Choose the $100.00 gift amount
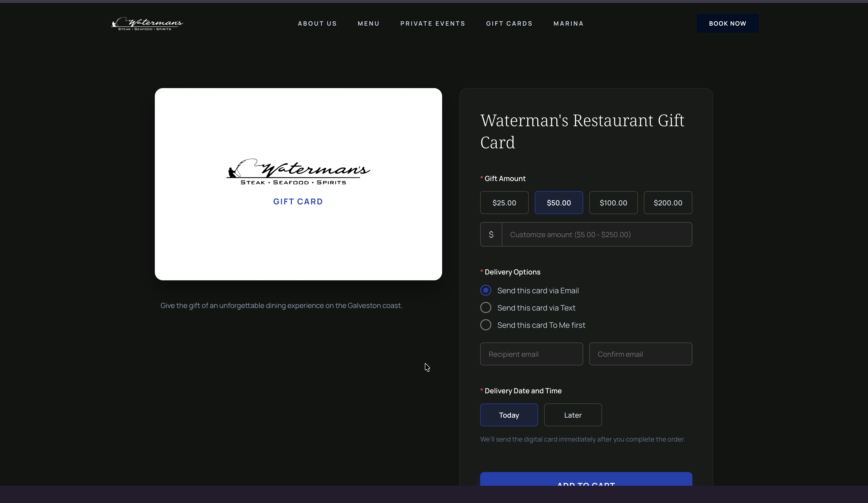Screen dimensions: 868x503 [613, 203]
